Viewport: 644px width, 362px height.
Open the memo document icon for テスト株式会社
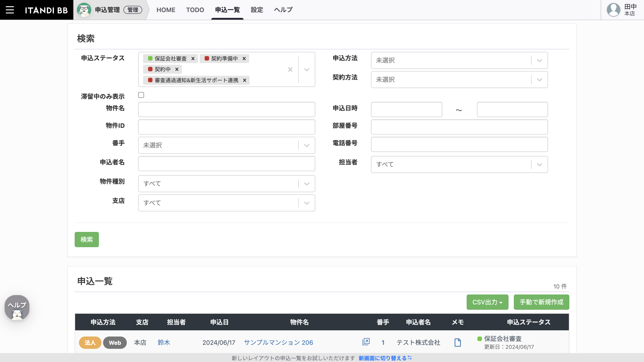click(458, 342)
